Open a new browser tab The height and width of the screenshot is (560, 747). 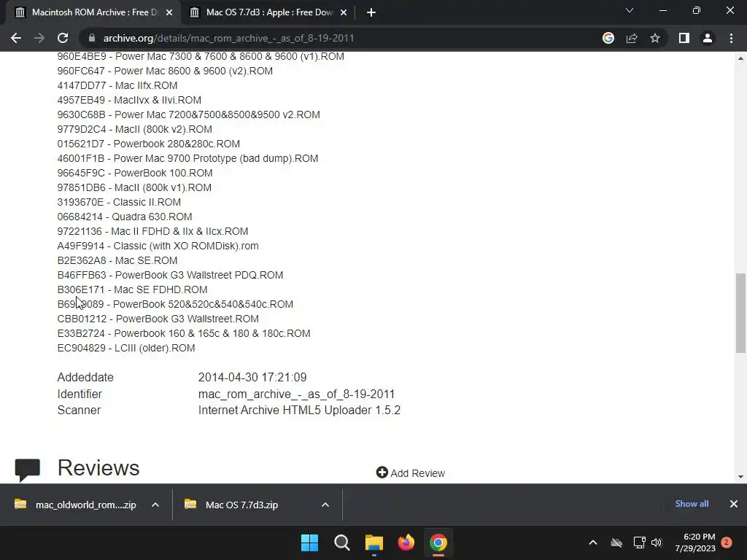tap(371, 12)
